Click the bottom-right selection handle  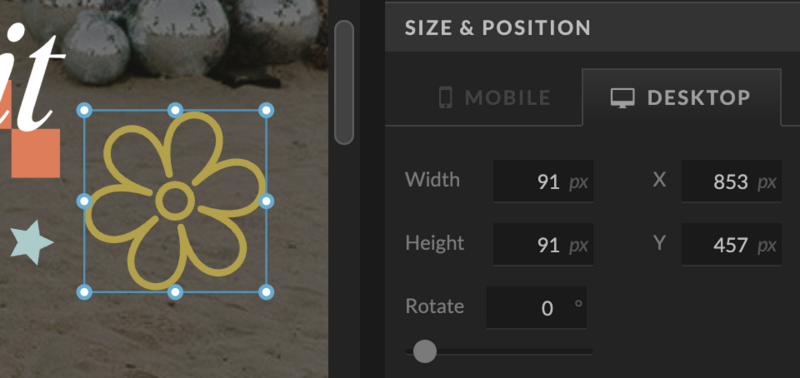pyautogui.click(x=266, y=292)
